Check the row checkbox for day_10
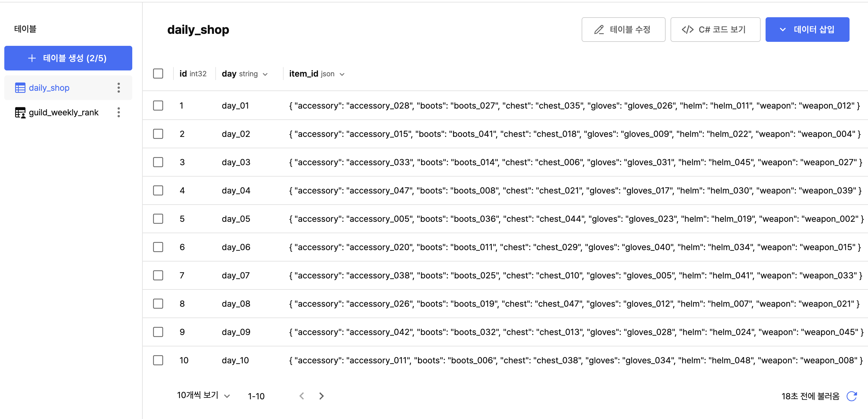The height and width of the screenshot is (419, 868). 158,360
